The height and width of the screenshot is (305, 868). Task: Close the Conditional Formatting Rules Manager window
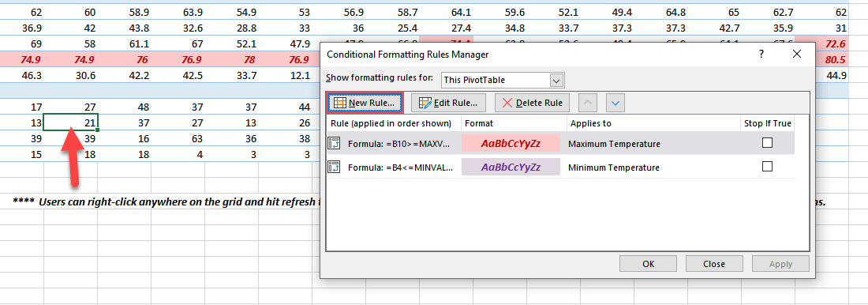point(797,54)
